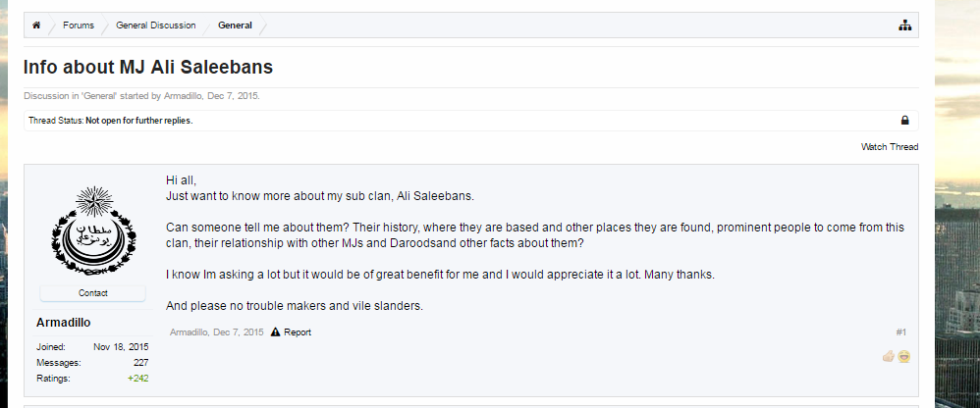The width and height of the screenshot is (980, 408).
Task: Click Armadillo's avatar emblem image
Action: [92, 233]
